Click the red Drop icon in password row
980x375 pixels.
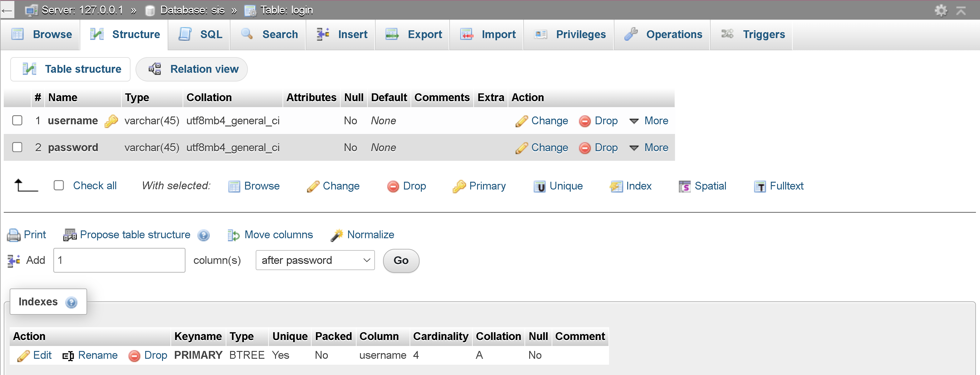[585, 148]
